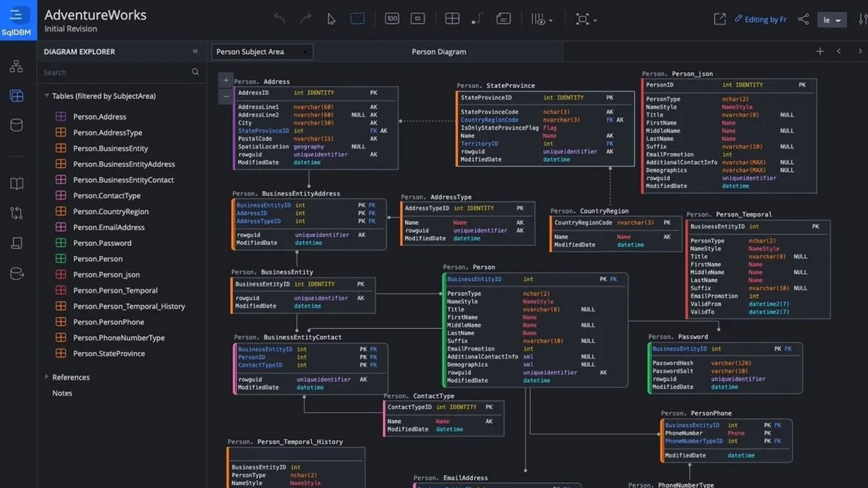Select Person.PhoneNumberType in the table list
The width and height of the screenshot is (868, 488).
(x=119, y=338)
